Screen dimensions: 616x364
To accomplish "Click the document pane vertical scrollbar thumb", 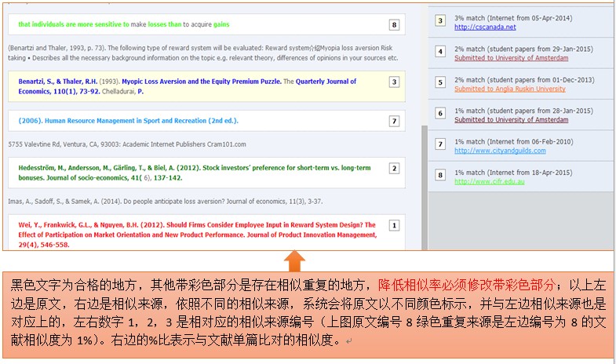I will (425, 187).
